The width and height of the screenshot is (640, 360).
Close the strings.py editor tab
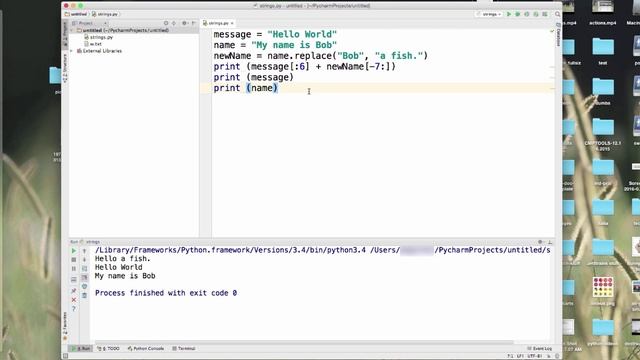[232, 23]
